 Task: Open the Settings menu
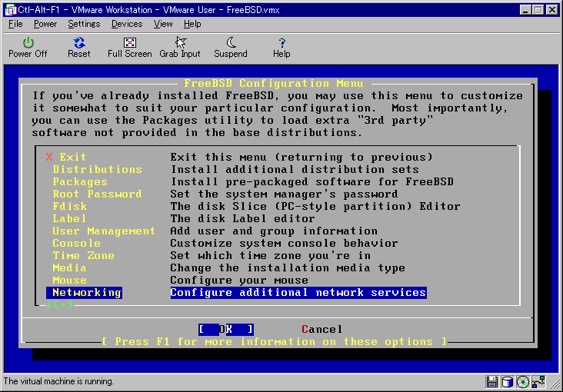coord(84,24)
